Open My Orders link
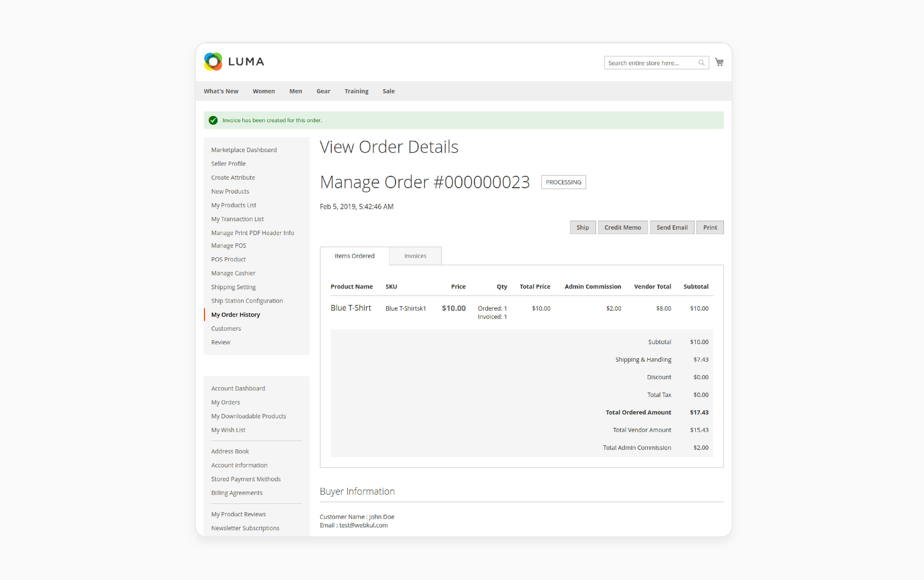The height and width of the screenshot is (580, 924). [x=225, y=402]
